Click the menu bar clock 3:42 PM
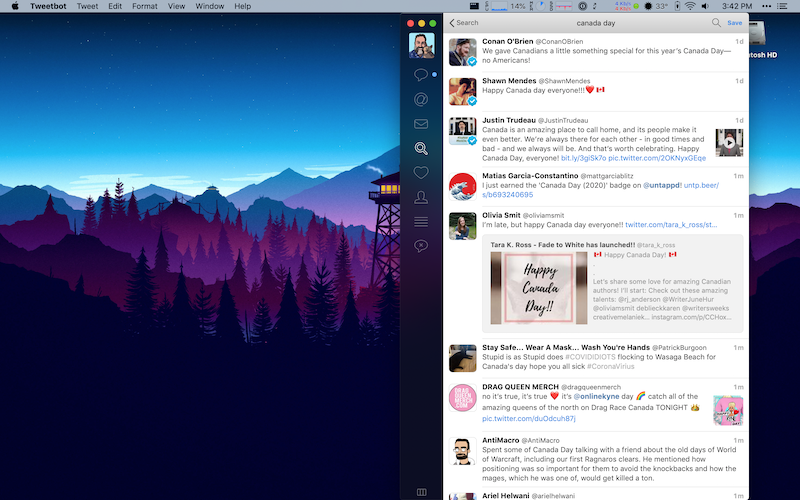 pos(737,6)
